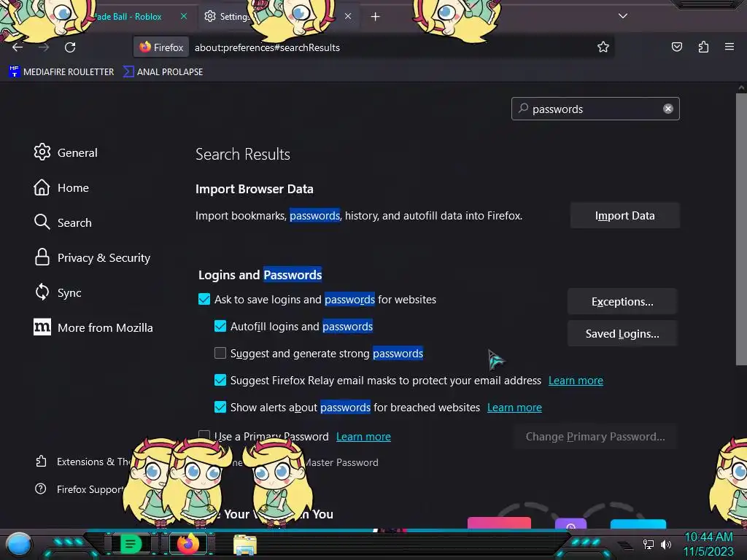
Task: Click the Change Primary Password button
Action: [x=595, y=437]
